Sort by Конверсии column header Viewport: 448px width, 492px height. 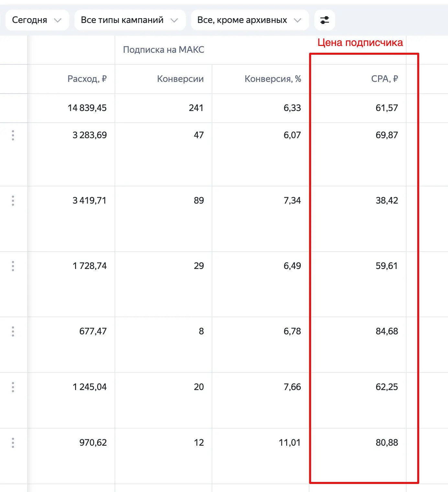tap(180, 79)
